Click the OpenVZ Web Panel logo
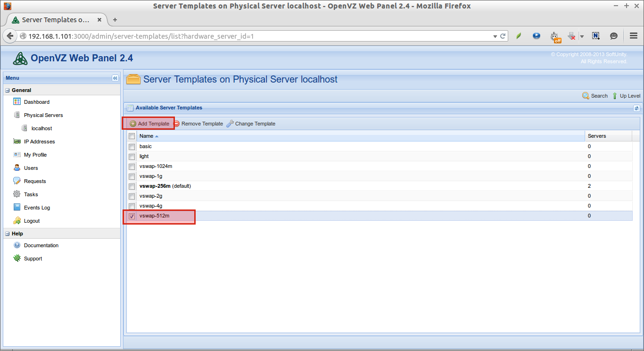Viewport: 644px width, 351px height. tap(20, 58)
